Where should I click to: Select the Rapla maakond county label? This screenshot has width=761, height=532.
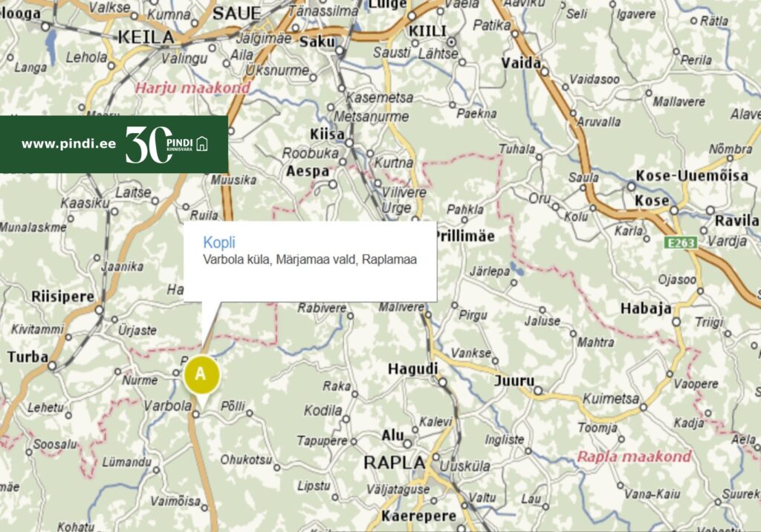tap(634, 457)
